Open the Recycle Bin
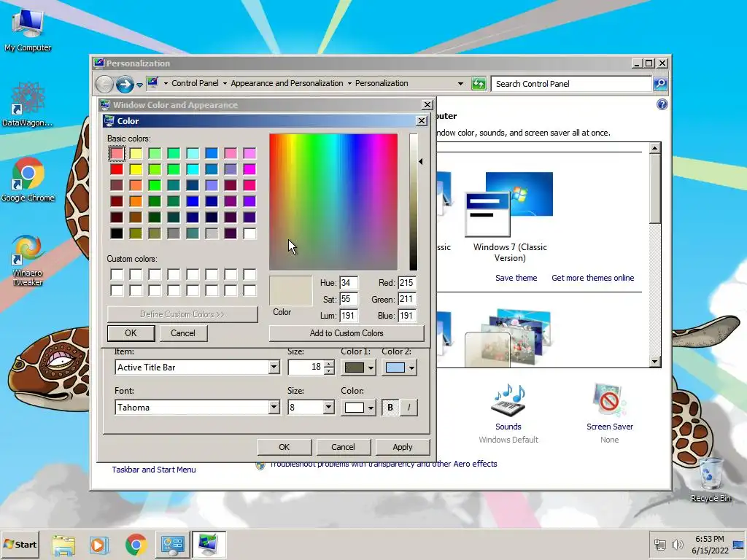Image resolution: width=747 pixels, height=560 pixels. pyautogui.click(x=711, y=479)
